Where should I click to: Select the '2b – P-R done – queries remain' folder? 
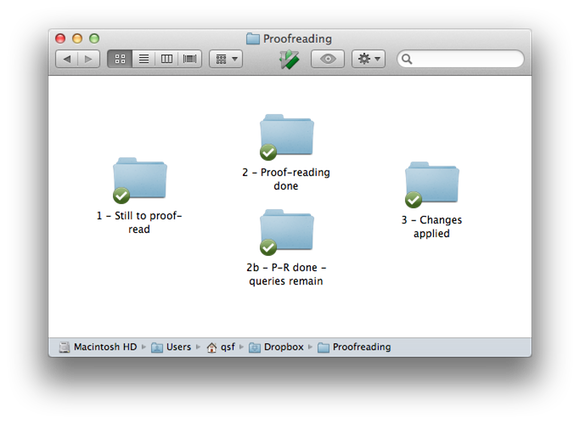point(287,232)
